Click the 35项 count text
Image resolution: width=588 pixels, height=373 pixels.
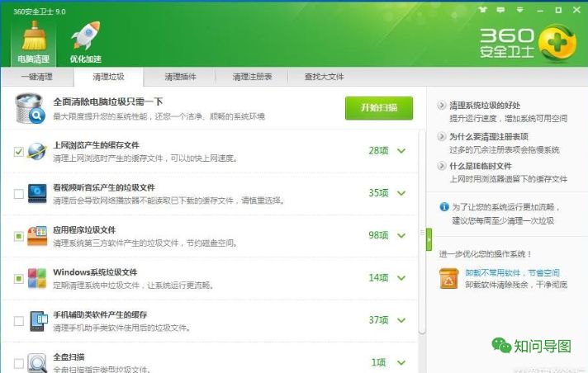click(378, 193)
